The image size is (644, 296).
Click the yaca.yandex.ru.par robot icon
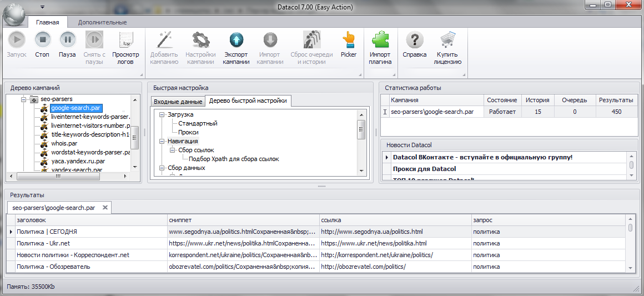44,160
